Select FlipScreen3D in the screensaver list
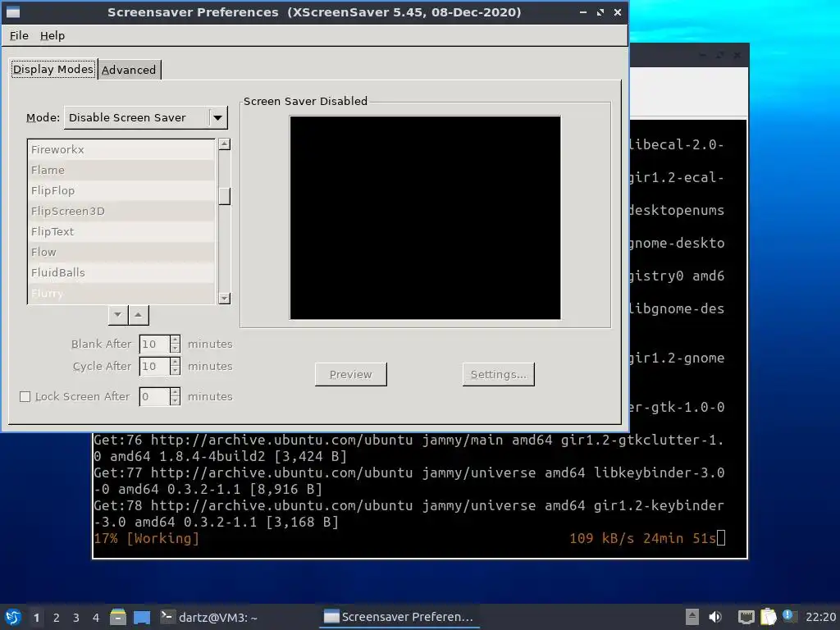Screen dimensions: 840x630 click(x=121, y=211)
